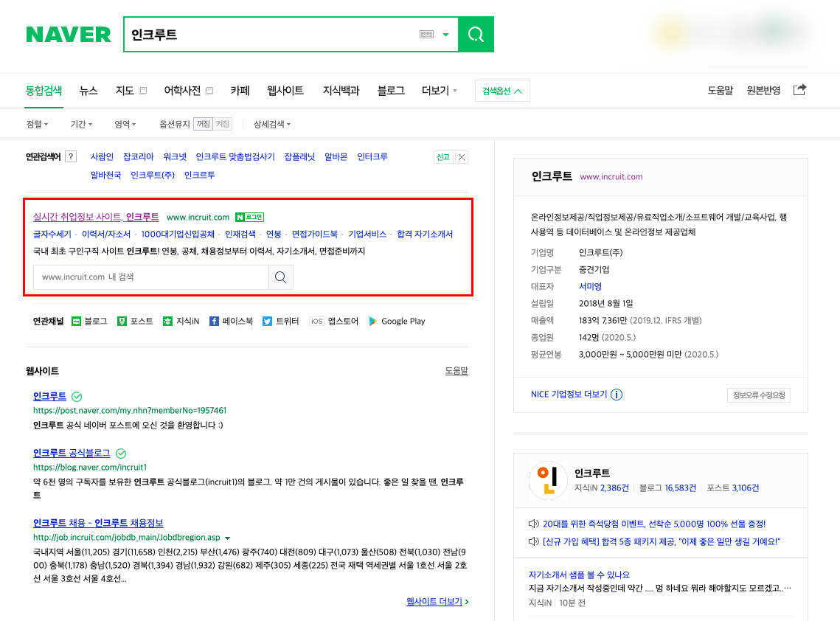Open the 영역 area dropdown

125,124
